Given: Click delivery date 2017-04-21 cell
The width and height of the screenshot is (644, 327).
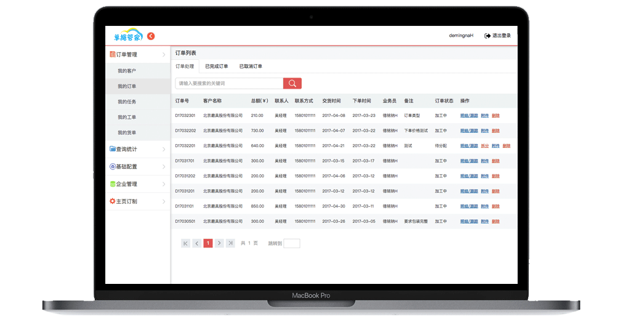Looking at the screenshot, I should click(x=334, y=146).
